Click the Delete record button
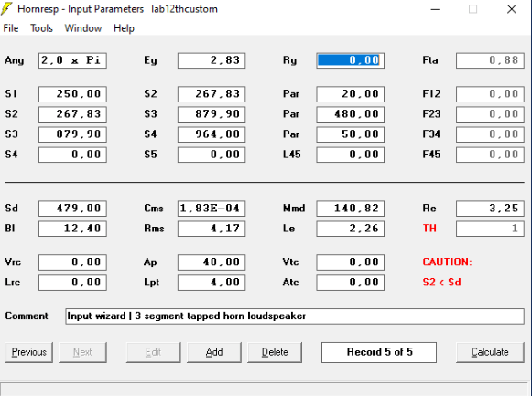532x396 pixels. 275,352
